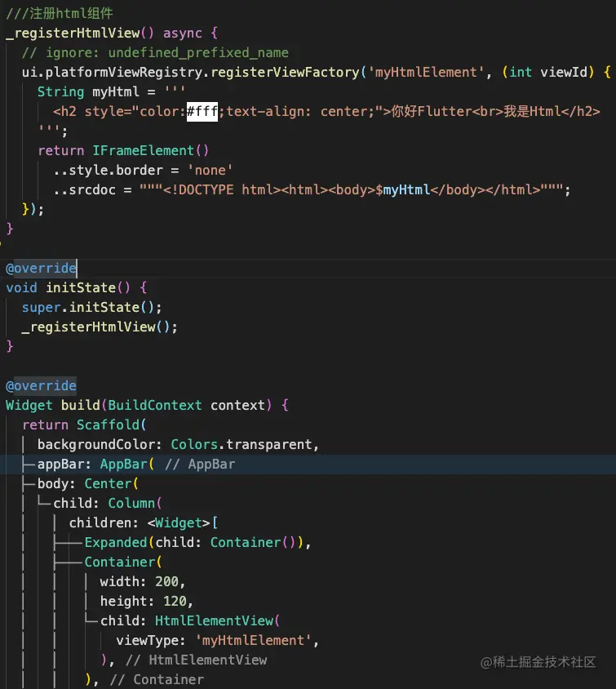Click the '// Container' closing comment
This screenshot has height=689, width=616.
[x=157, y=680]
